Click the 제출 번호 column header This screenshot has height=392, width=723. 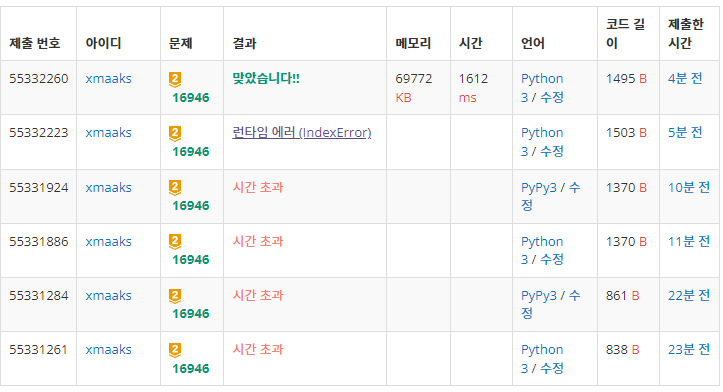35,43
